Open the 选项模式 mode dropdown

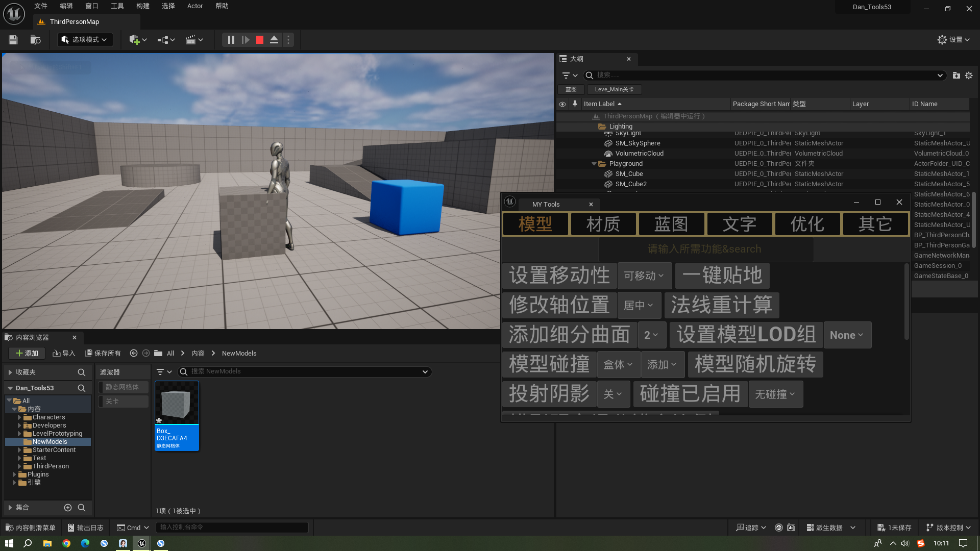pos(85,40)
